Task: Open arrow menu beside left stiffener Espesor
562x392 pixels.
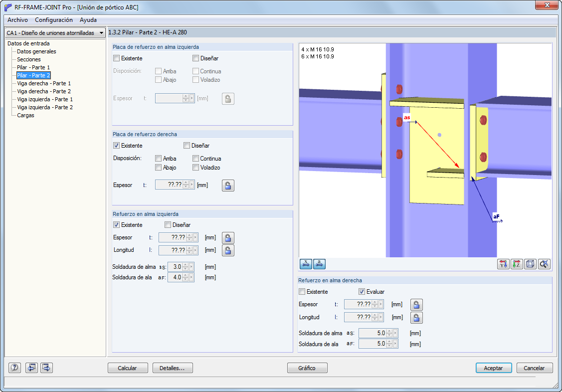Action: pos(195,237)
